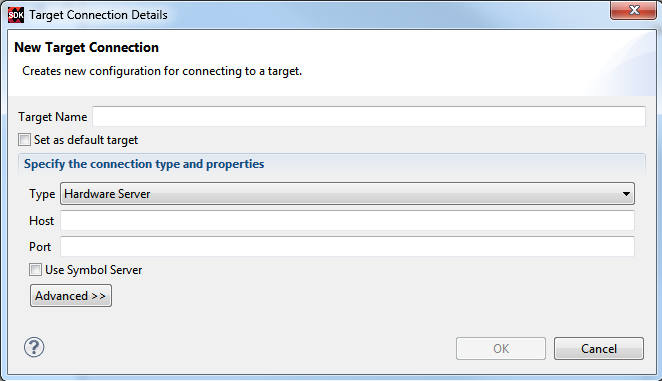Screen dimensions: 662x381
Task: Click inside the Host input field
Action: tap(347, 220)
